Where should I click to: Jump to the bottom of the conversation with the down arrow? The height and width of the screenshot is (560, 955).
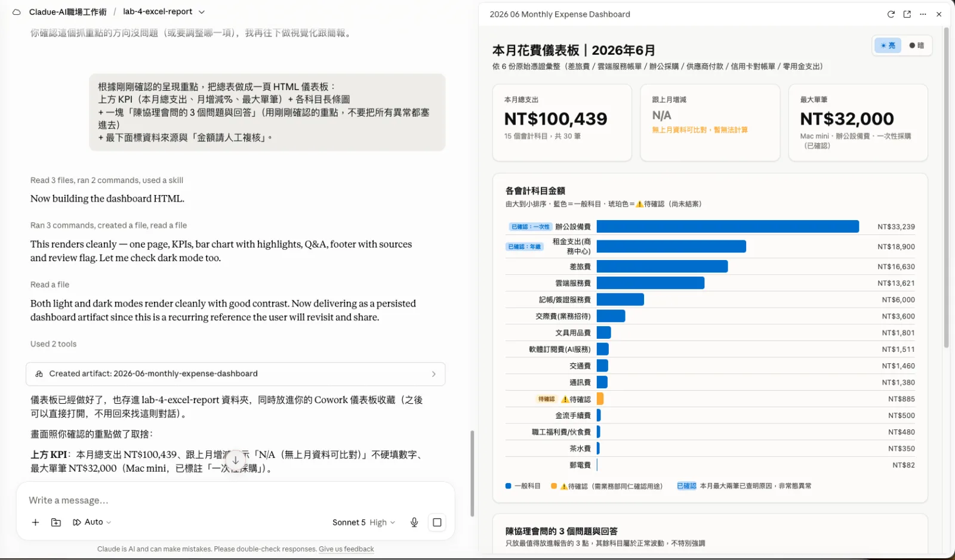point(236,460)
